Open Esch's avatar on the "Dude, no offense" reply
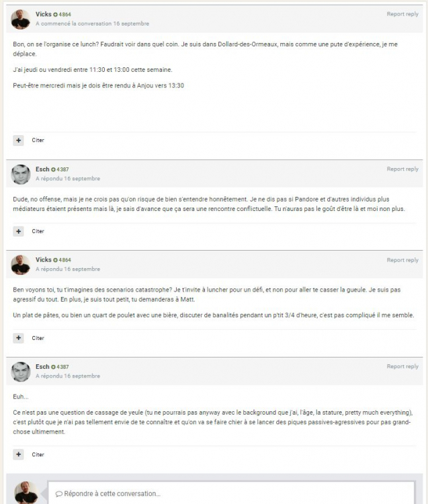 [x=21, y=174]
